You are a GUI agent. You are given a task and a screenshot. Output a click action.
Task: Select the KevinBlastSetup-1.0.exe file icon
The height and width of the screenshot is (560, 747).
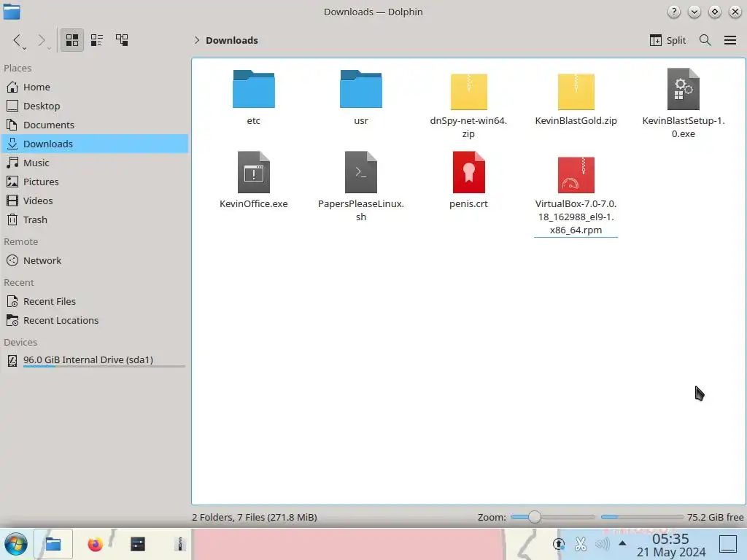click(683, 89)
